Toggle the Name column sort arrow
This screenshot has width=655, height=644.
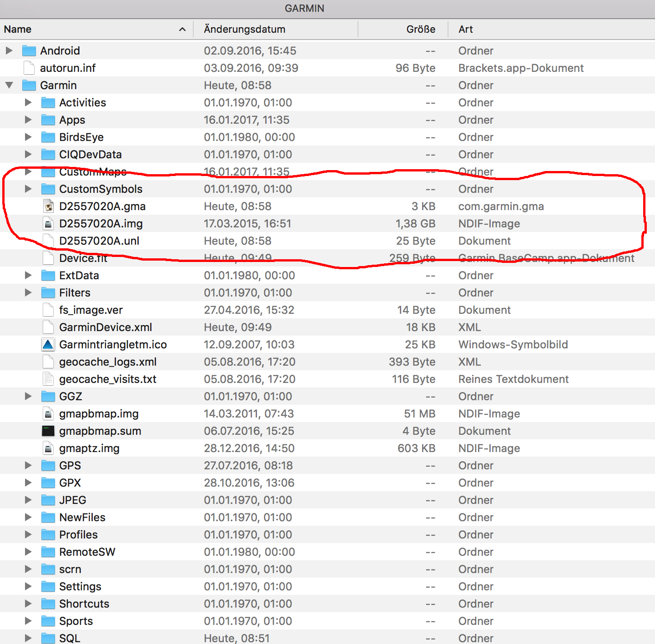pos(182,29)
